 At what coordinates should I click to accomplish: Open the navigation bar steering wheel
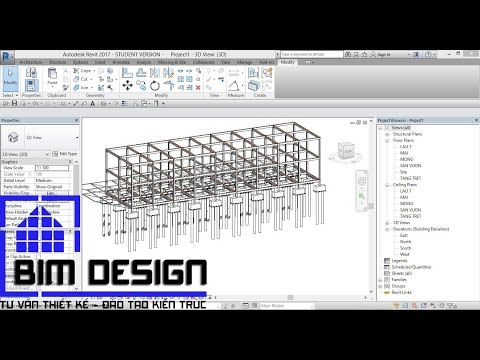pos(362,182)
